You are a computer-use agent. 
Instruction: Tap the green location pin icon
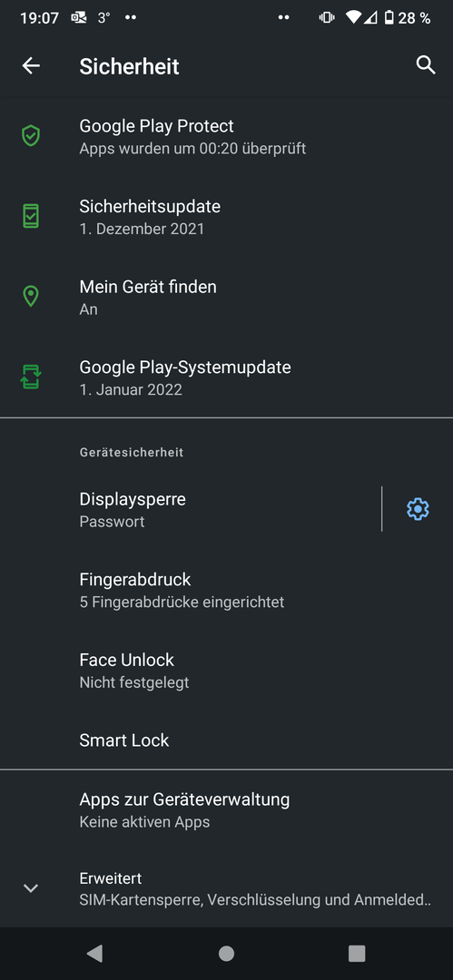click(x=31, y=296)
